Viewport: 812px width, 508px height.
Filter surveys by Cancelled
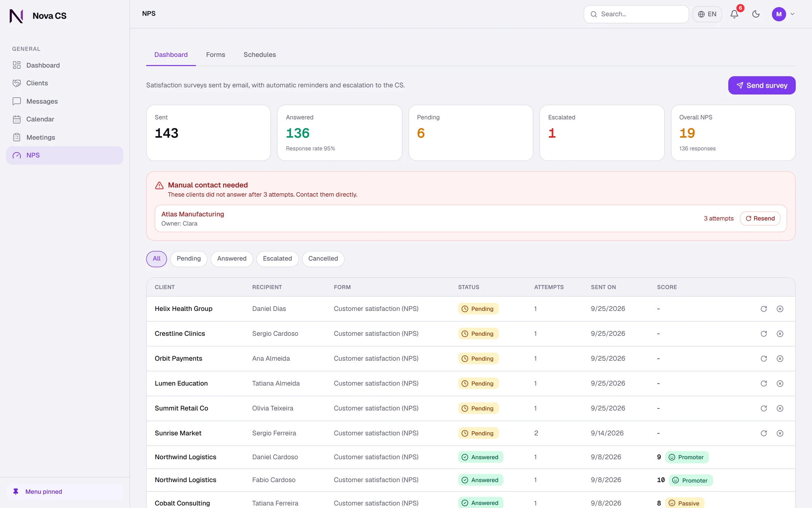click(x=323, y=259)
